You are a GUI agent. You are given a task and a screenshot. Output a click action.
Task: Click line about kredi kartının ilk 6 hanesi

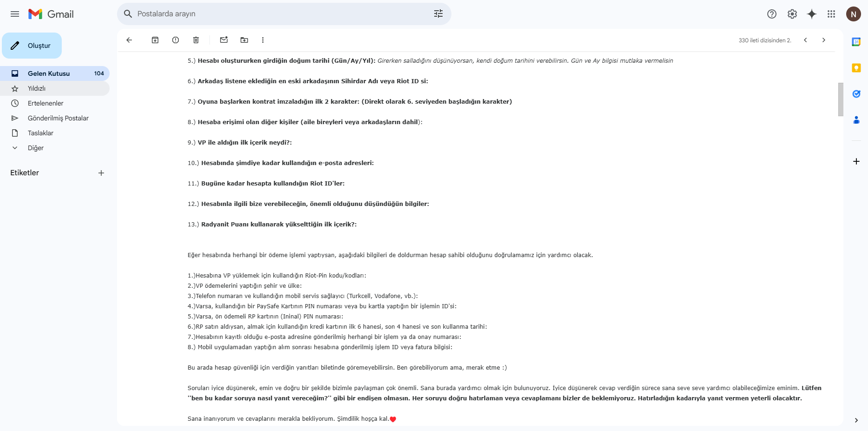point(337,327)
